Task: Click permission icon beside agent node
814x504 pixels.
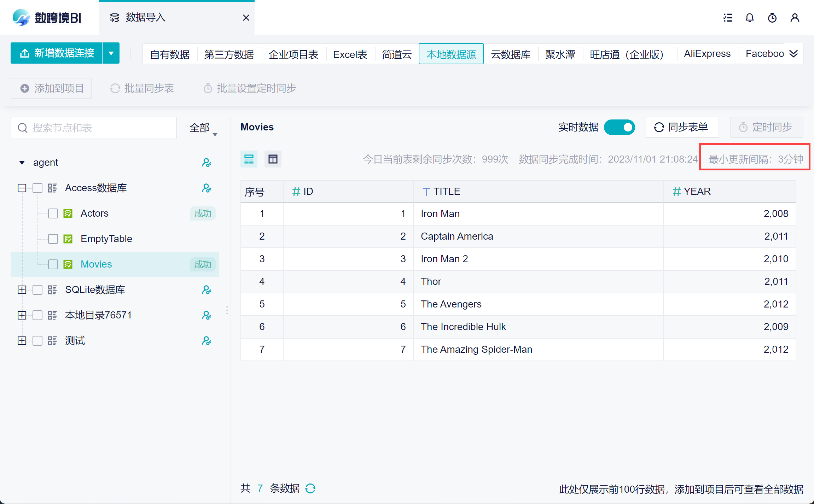Action: (206, 163)
